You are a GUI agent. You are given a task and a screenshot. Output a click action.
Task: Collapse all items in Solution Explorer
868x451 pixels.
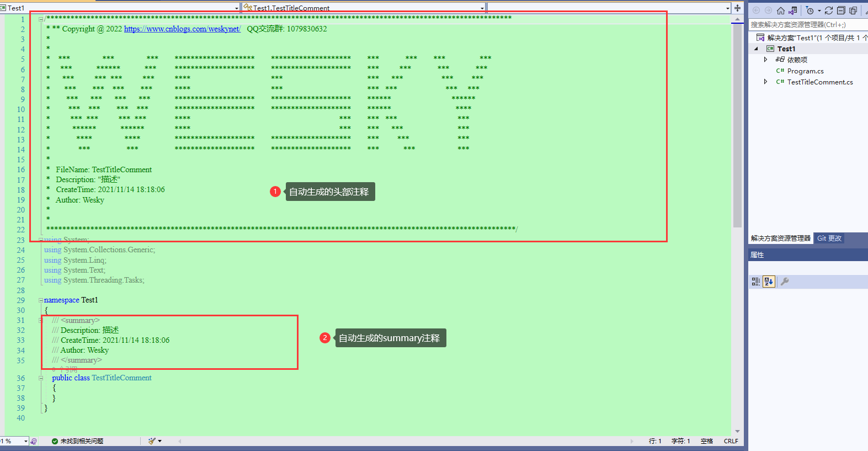(841, 10)
